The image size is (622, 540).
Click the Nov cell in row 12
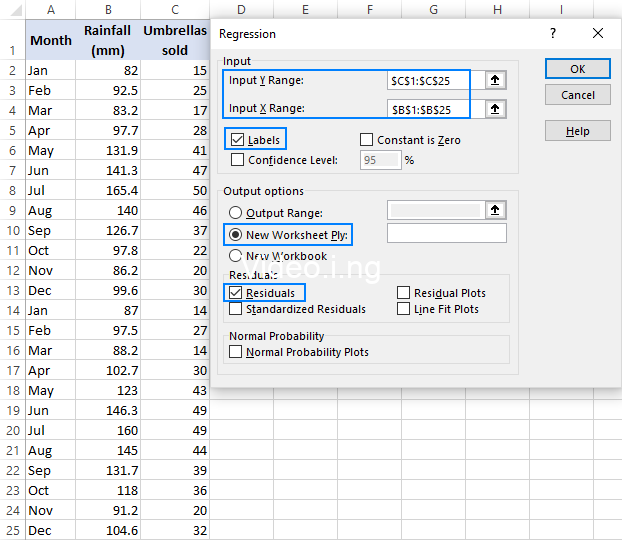[x=51, y=271]
